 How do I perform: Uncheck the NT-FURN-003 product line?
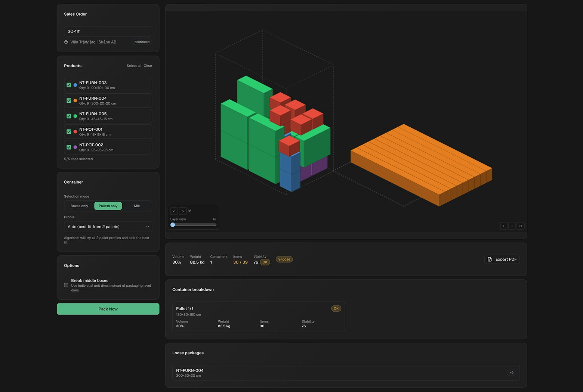tap(69, 85)
